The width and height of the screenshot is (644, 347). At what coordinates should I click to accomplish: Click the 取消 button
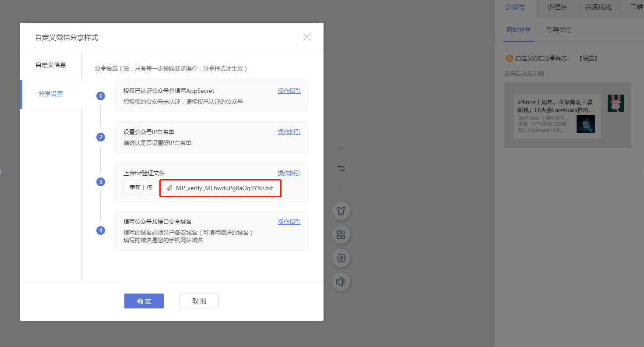click(199, 301)
